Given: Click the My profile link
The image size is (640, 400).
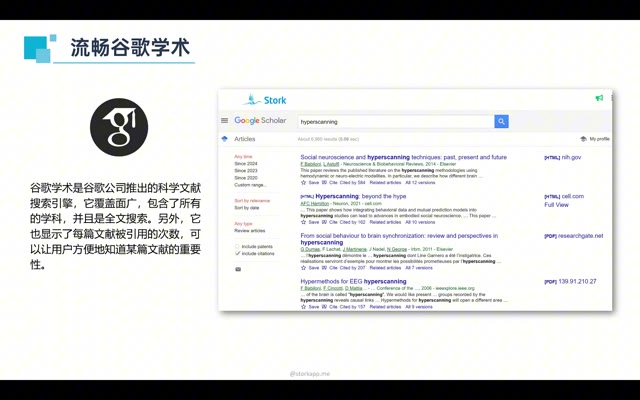Looking at the screenshot, I should pyautogui.click(x=599, y=139).
